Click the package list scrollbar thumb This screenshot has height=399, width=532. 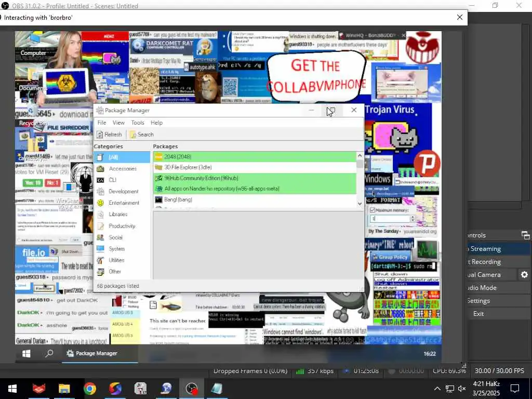[x=360, y=164]
